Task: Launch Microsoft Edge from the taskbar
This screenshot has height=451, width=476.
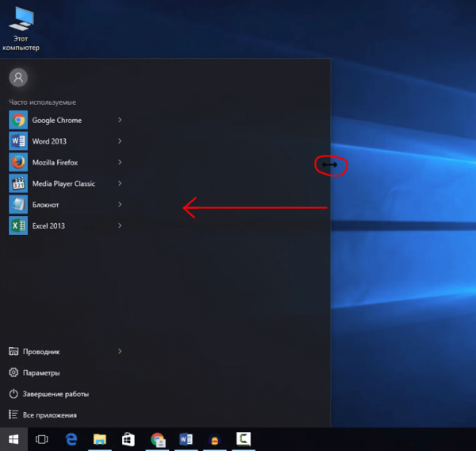Action: pyautogui.click(x=71, y=439)
